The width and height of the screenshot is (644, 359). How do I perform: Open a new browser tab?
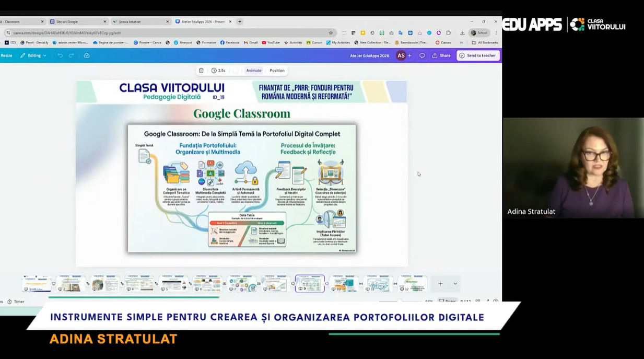240,22
